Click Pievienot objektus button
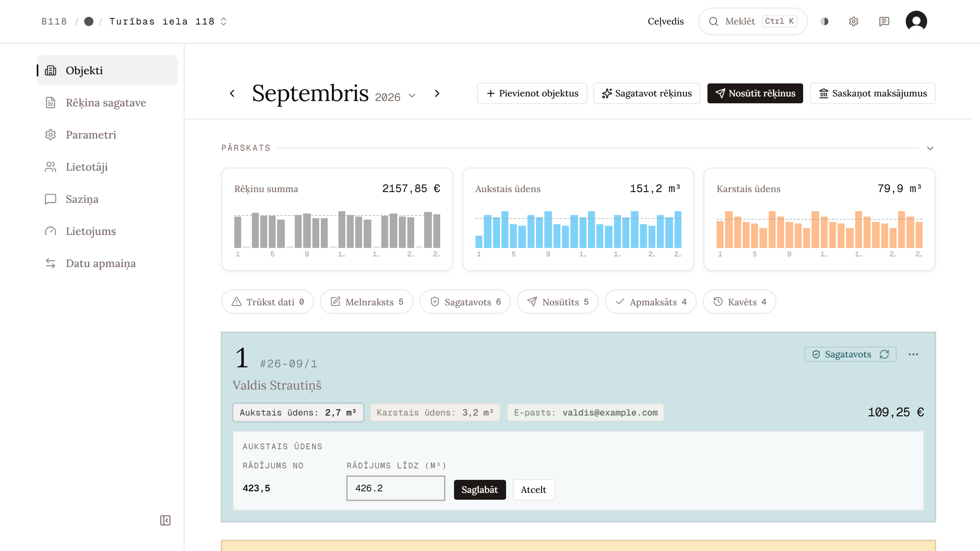 [x=532, y=93]
